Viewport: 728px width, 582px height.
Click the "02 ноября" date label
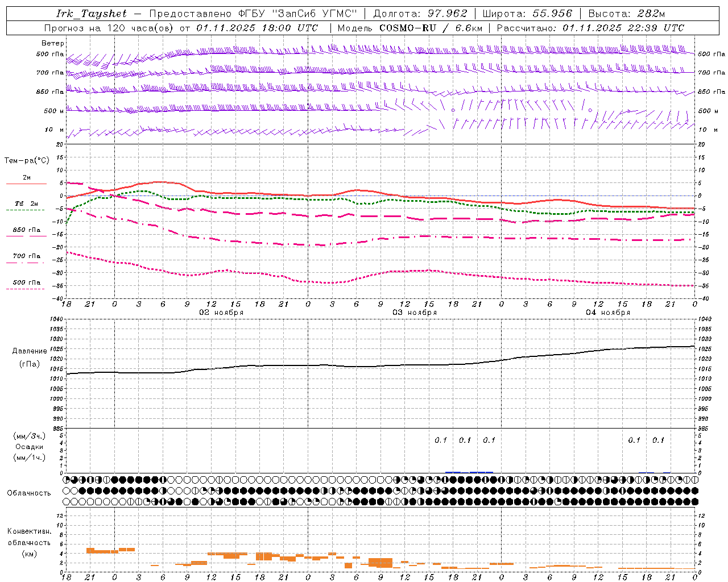coord(221,313)
